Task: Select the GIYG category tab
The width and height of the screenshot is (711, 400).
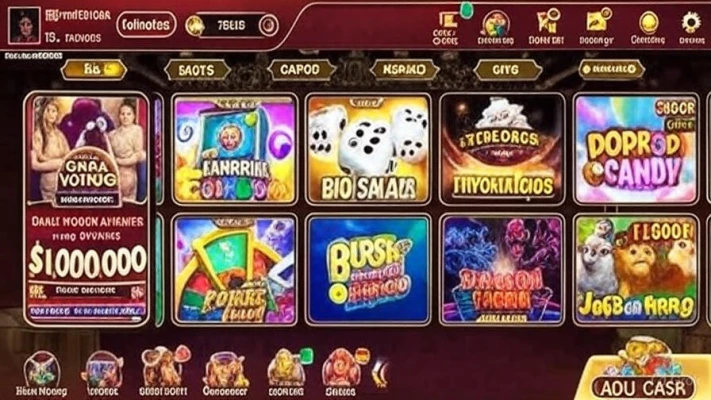Action: (x=507, y=70)
